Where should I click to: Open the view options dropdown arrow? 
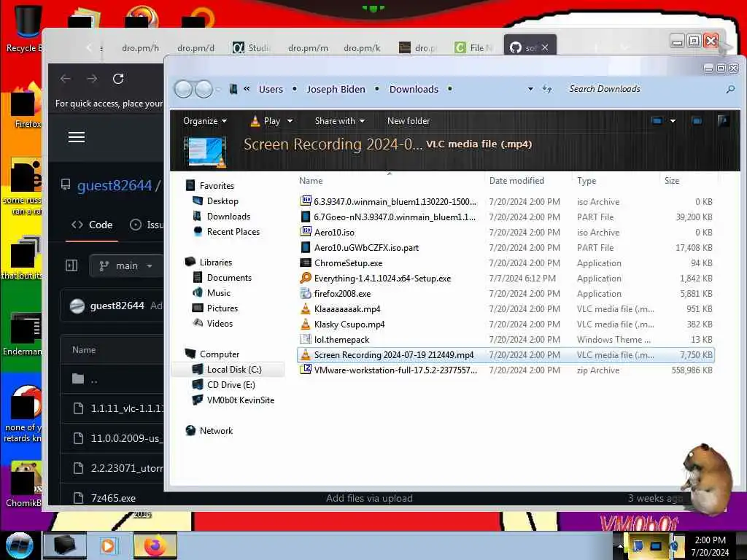tap(673, 121)
